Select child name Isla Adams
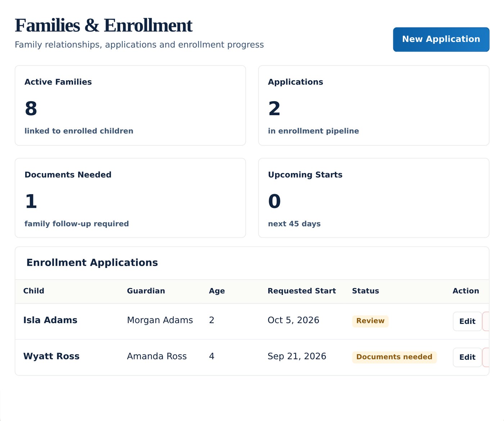This screenshot has width=504, height=421. [x=50, y=320]
